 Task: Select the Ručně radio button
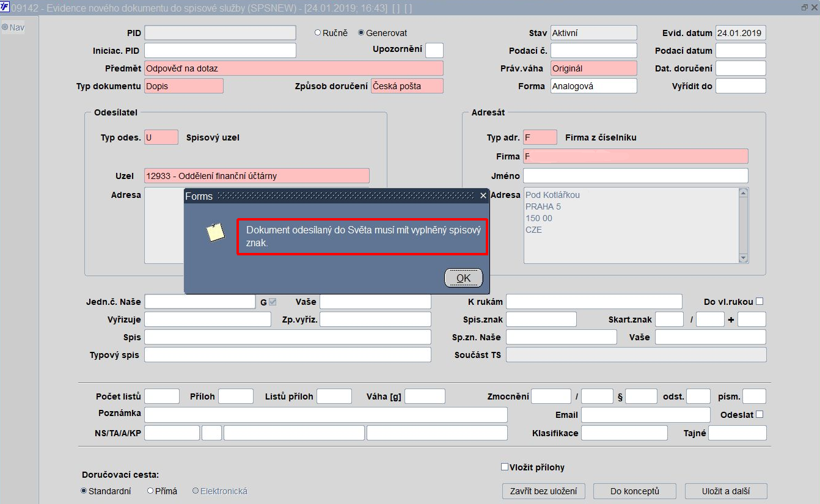[318, 33]
